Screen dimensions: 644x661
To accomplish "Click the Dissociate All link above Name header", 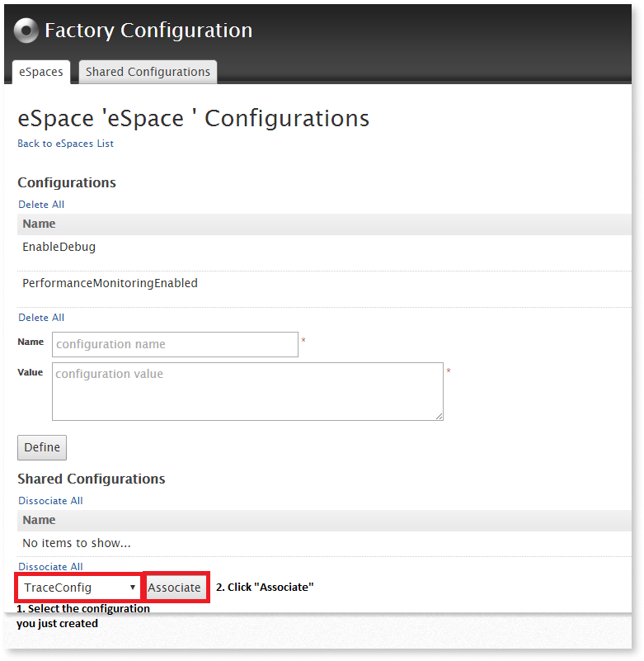I will pos(50,500).
